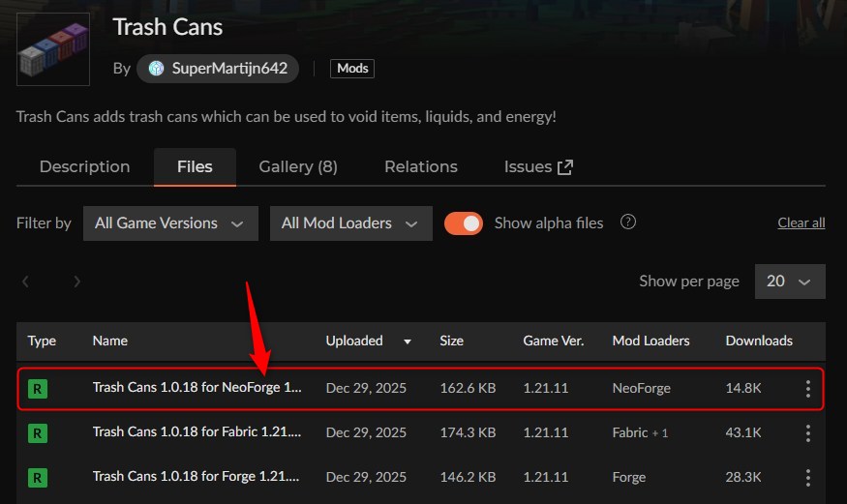The height and width of the screenshot is (504, 847).
Task: Open more options menu for Forge file
Action: pyautogui.click(x=807, y=478)
